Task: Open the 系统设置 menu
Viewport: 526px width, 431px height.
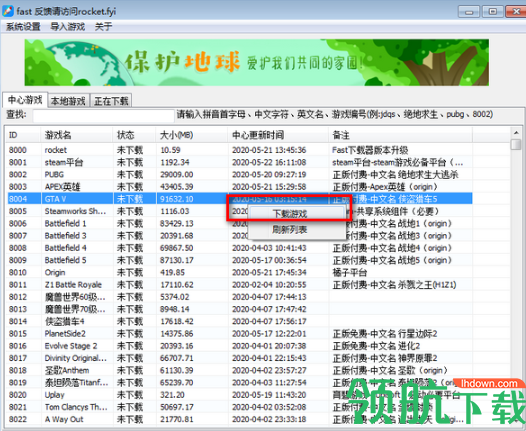Action: point(23,26)
